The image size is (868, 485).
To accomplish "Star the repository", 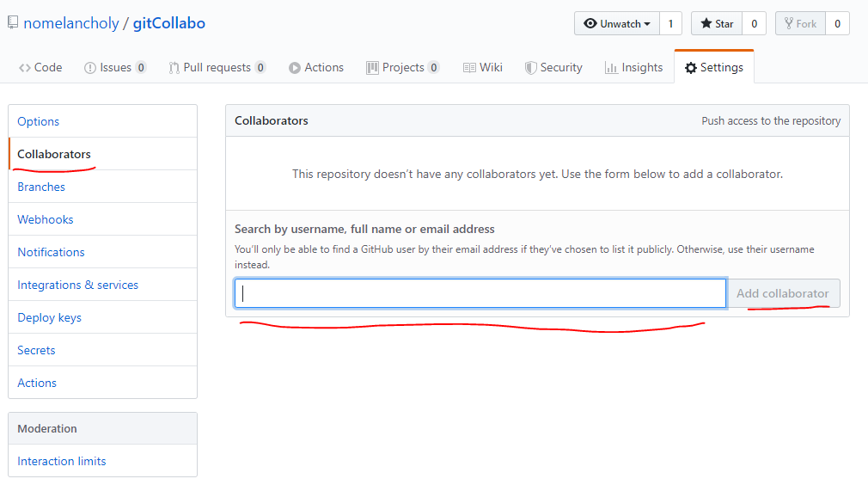I will [x=717, y=24].
